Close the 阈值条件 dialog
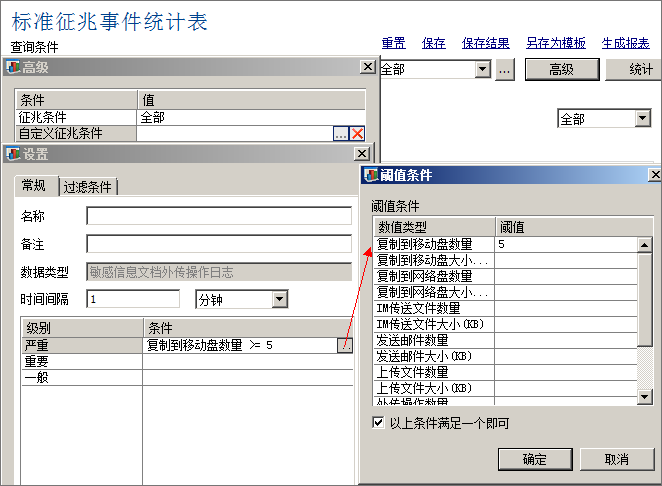Image resolution: width=662 pixels, height=486 pixels. coord(654,175)
